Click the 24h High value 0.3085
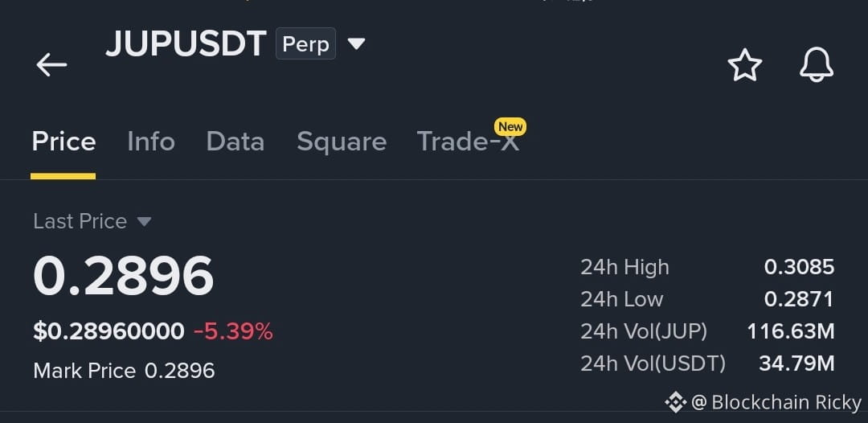The width and height of the screenshot is (868, 423). 799,268
